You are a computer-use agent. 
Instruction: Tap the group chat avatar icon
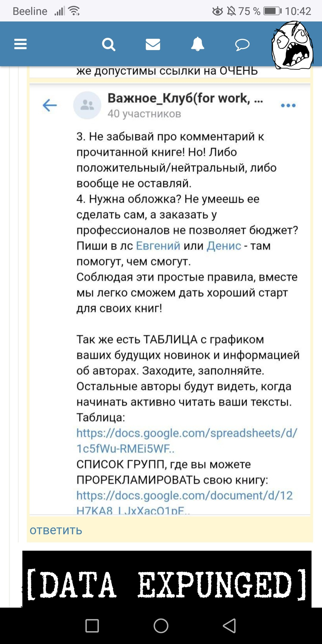click(87, 105)
